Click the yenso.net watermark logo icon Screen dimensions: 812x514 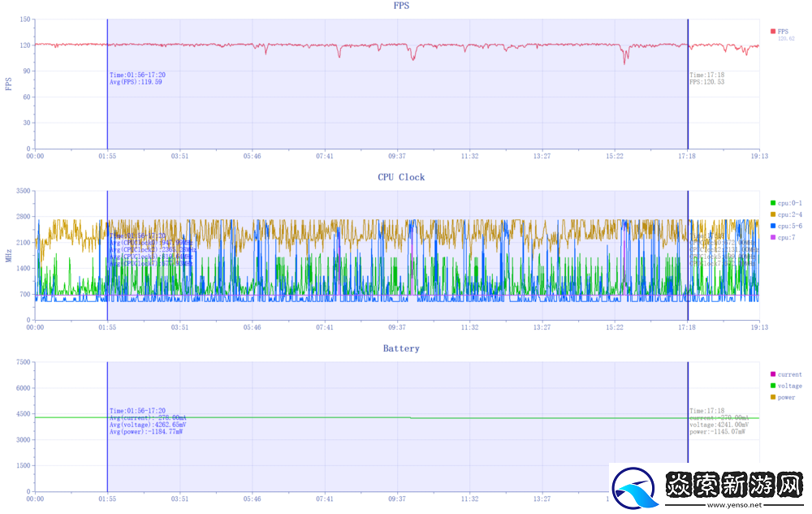634,487
